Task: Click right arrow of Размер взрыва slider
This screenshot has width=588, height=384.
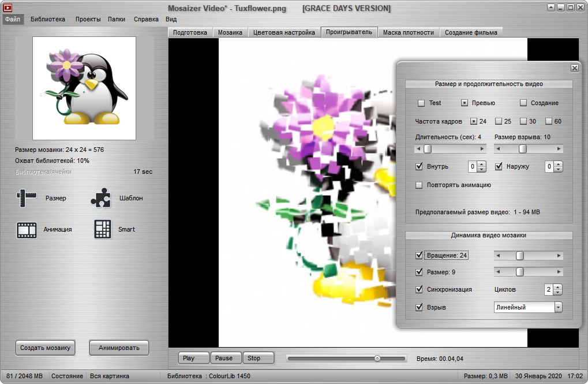Action: point(559,149)
